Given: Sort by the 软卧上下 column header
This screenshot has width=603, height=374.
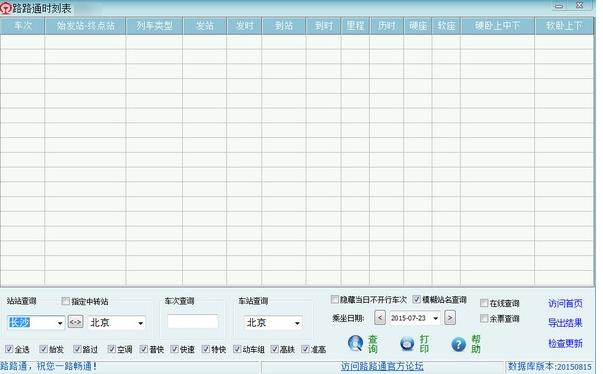Looking at the screenshot, I should click(564, 26).
